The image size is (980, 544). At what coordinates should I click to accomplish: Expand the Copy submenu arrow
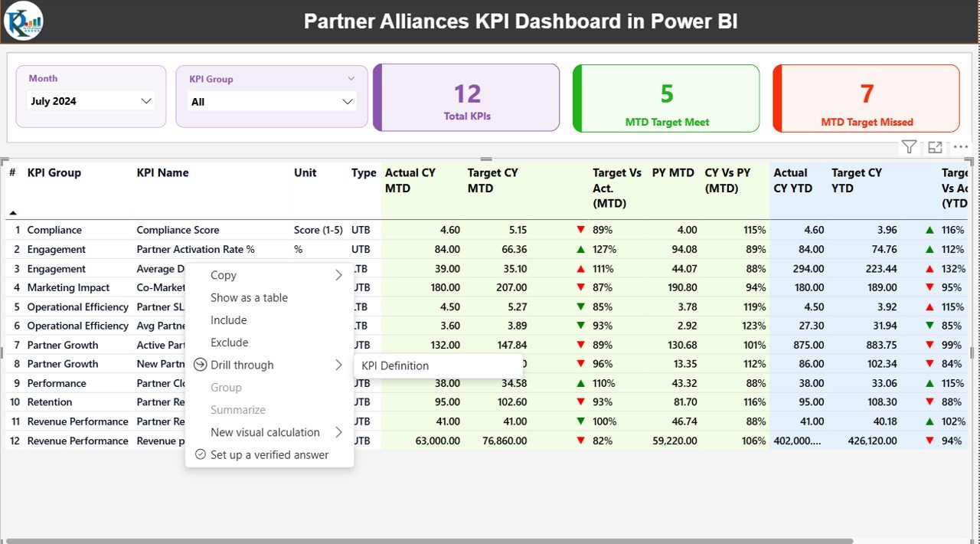coord(338,275)
